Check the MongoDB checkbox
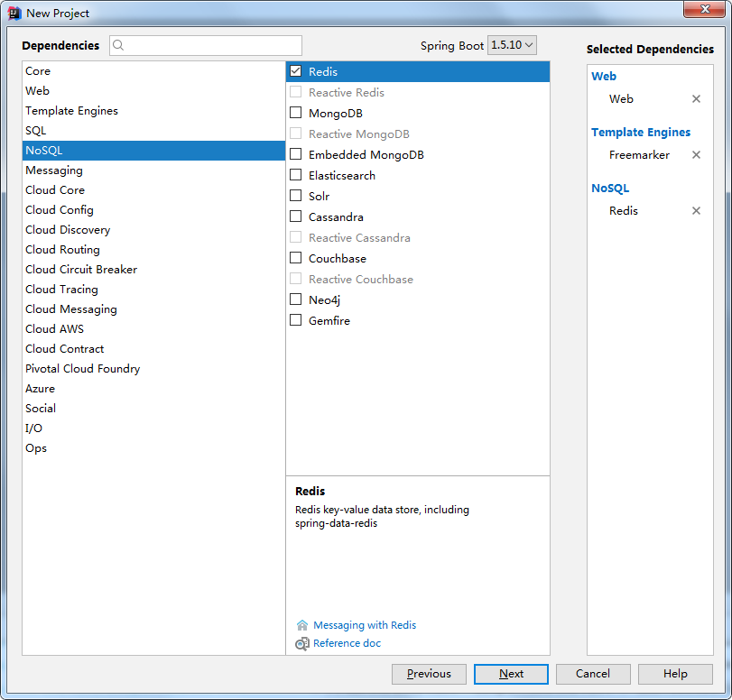This screenshot has height=700, width=732. [x=295, y=113]
